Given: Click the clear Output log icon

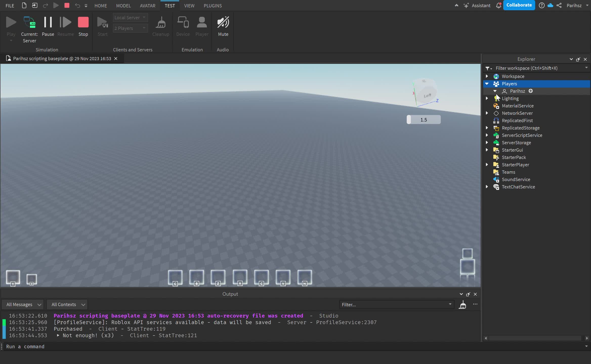Looking at the screenshot, I should click(462, 304).
